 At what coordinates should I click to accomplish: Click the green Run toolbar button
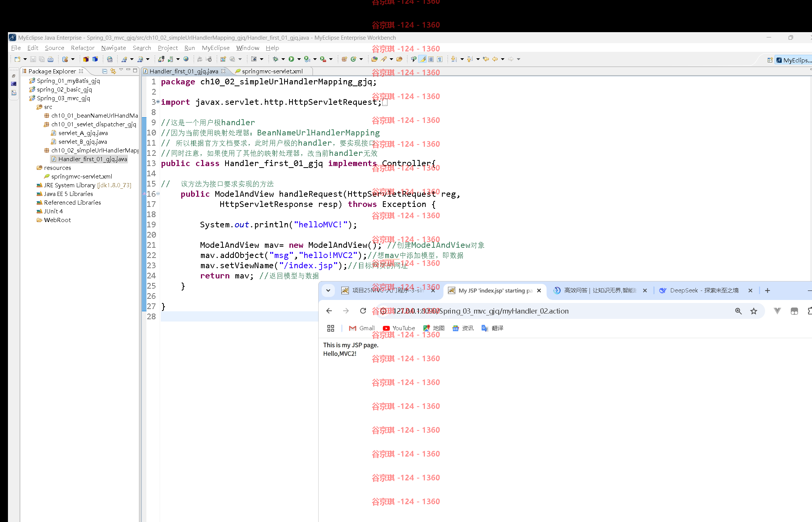[x=291, y=59]
